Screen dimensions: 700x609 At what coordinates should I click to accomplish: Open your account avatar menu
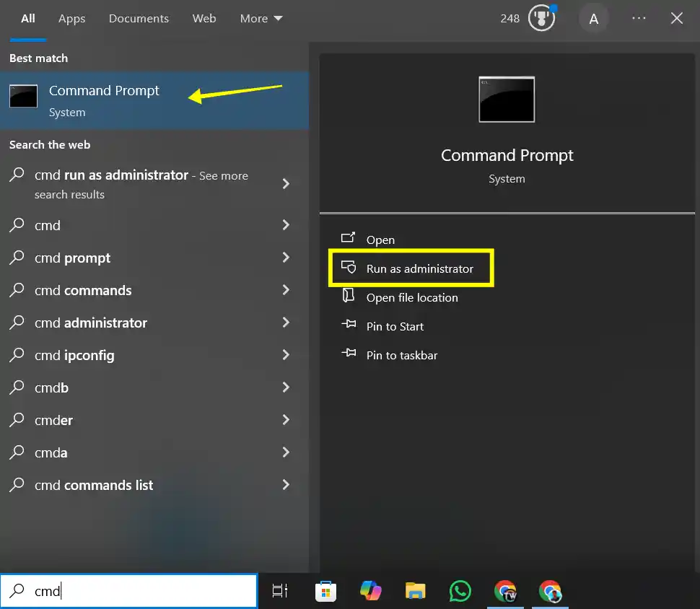pyautogui.click(x=594, y=18)
